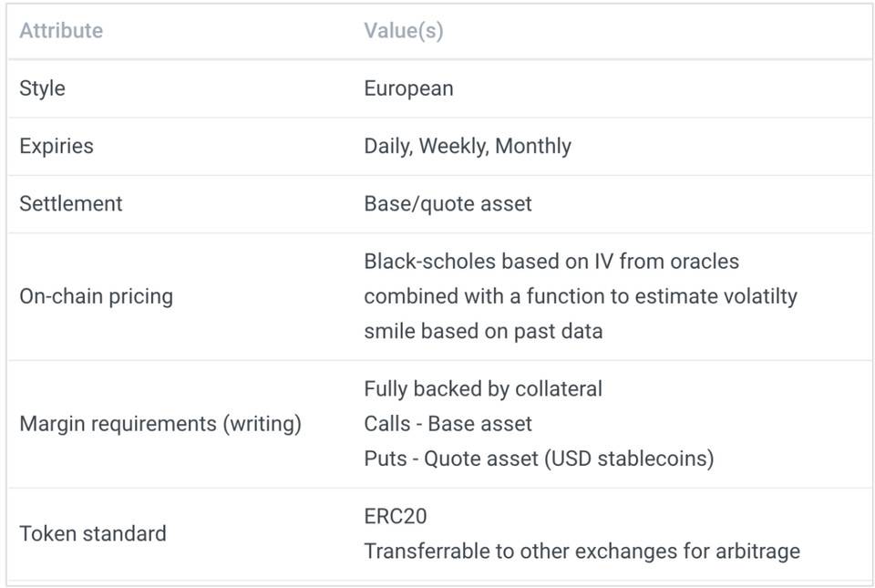Click the Value(s) column header

[x=404, y=31]
